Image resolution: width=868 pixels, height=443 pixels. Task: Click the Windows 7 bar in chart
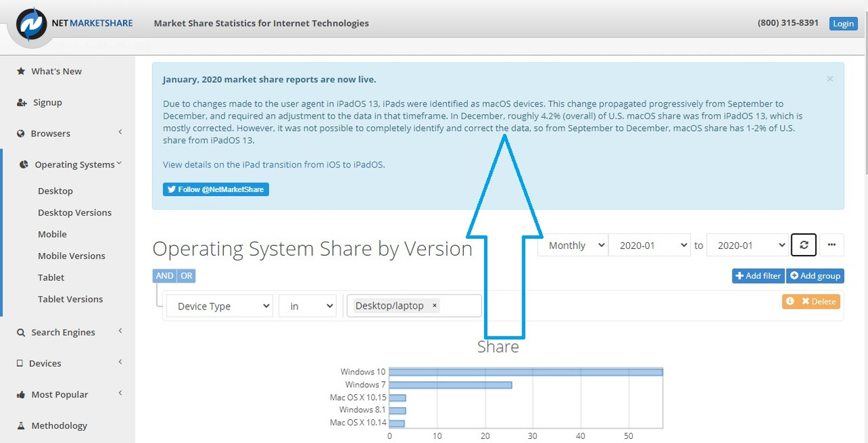[450, 385]
